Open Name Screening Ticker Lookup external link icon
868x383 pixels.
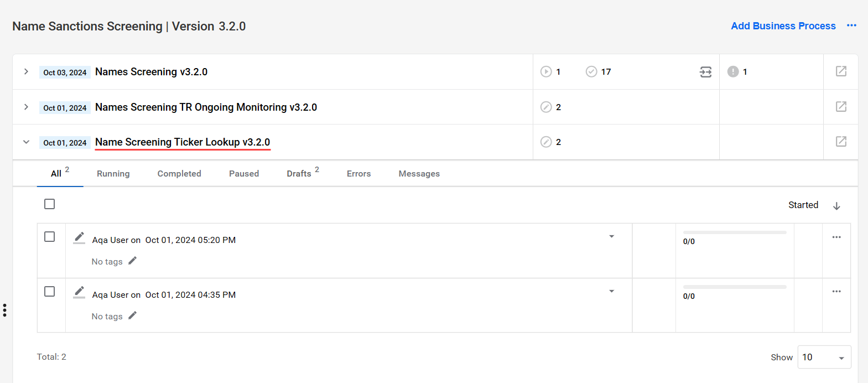tap(841, 142)
